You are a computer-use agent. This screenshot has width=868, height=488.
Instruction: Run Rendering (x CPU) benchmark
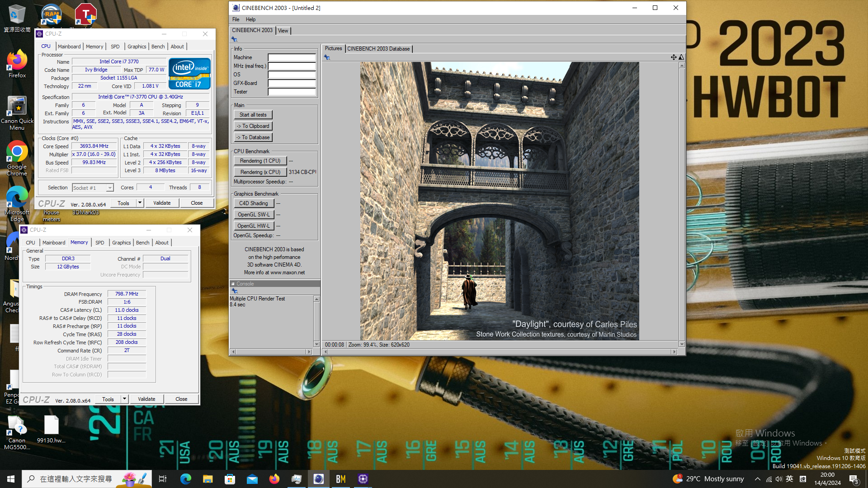point(260,172)
